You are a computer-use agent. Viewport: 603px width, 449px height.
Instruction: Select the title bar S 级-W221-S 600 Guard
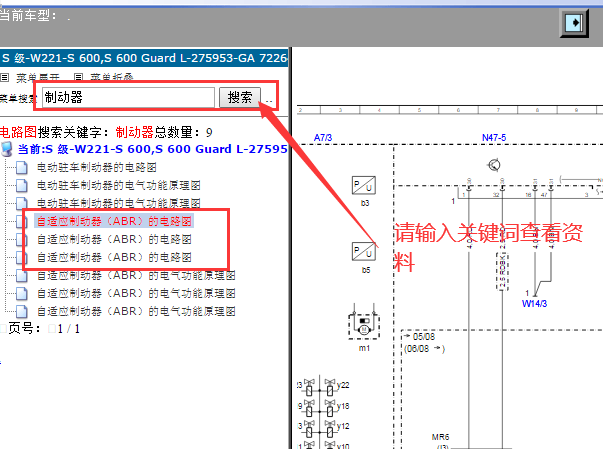pos(144,58)
